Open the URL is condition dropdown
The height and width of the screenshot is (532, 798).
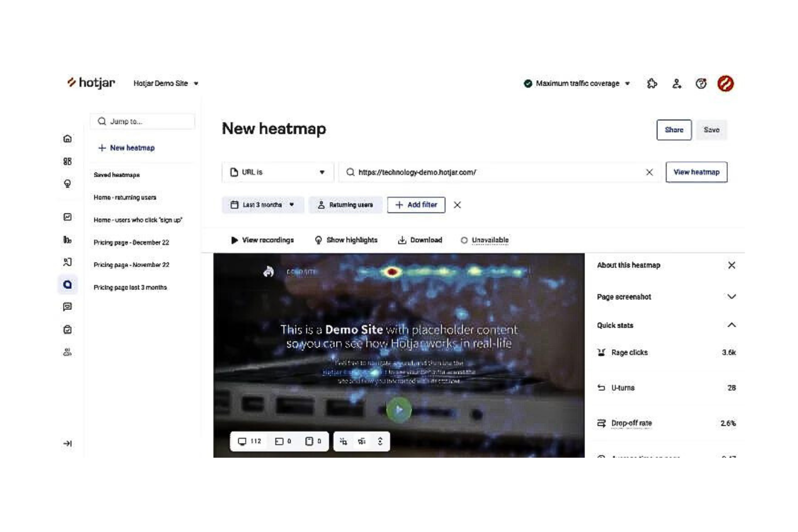278,172
